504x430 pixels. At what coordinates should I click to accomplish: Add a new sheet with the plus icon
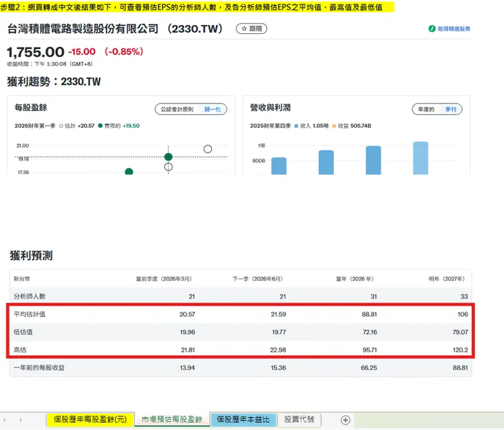pyautogui.click(x=345, y=420)
